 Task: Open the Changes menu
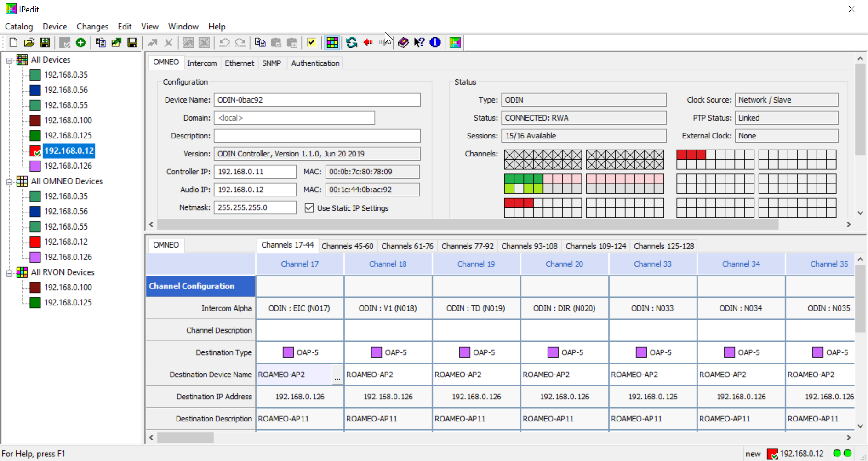(x=92, y=27)
